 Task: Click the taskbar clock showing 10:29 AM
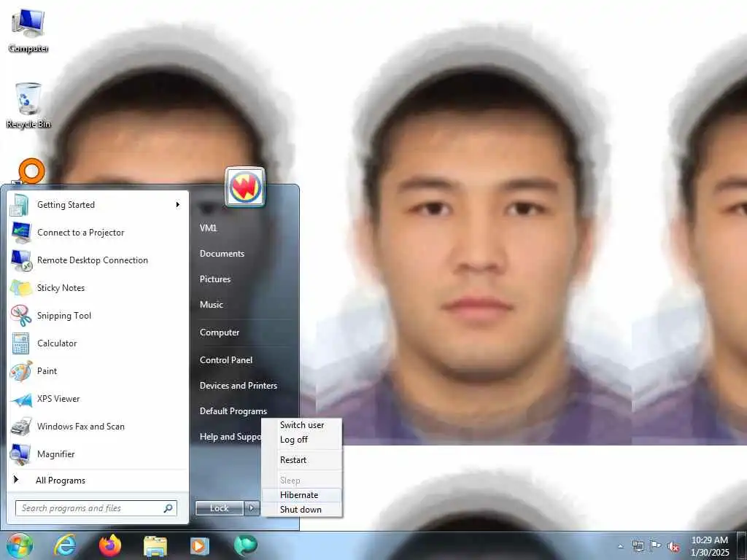[x=709, y=546]
